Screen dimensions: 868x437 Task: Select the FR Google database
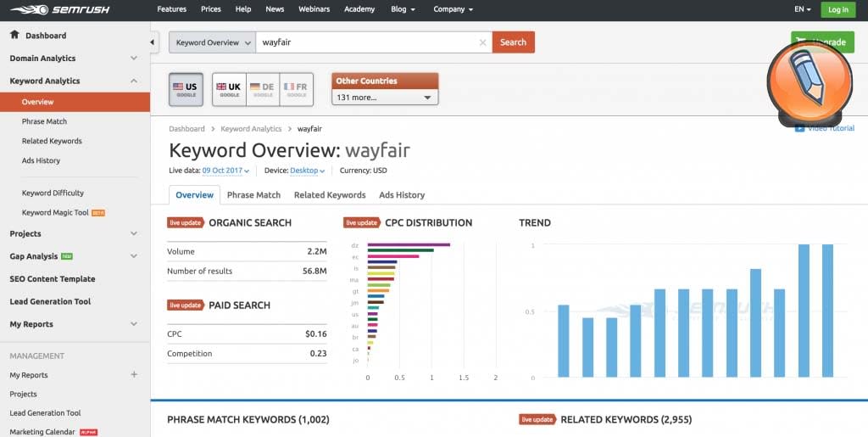point(297,89)
